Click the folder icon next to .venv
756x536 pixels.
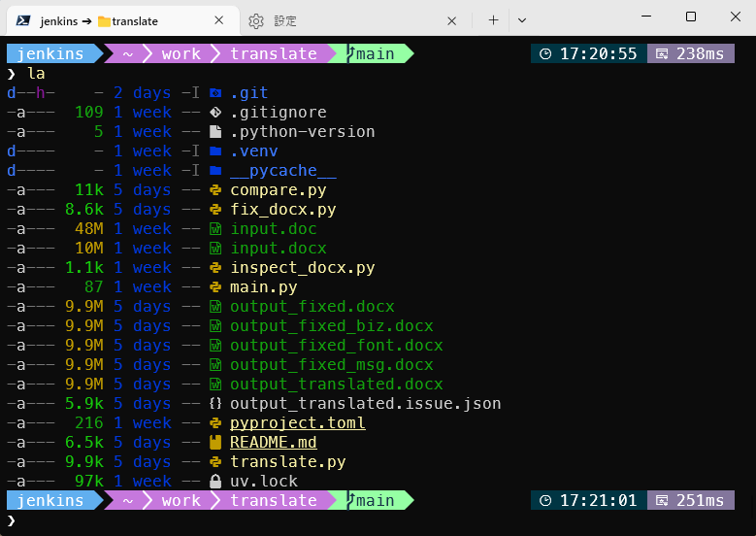(x=215, y=151)
